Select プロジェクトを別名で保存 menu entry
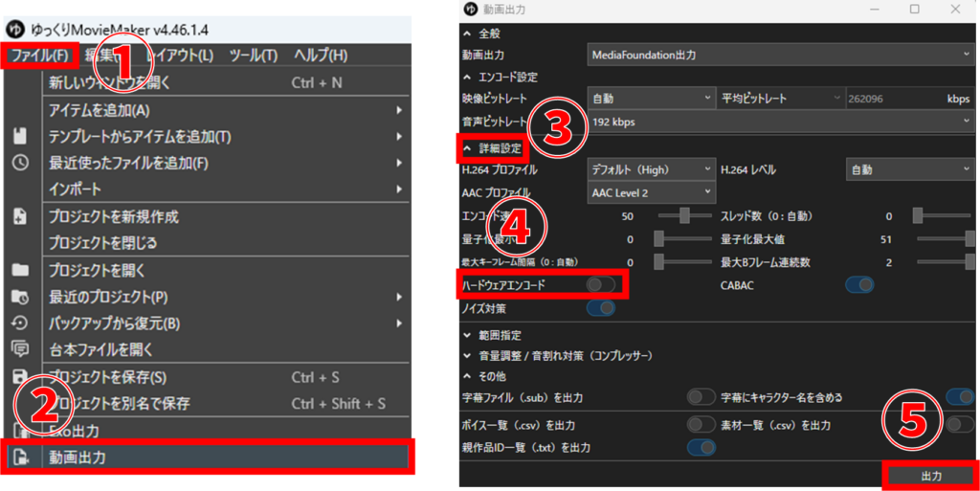The width and height of the screenshot is (980, 491). tap(225, 404)
